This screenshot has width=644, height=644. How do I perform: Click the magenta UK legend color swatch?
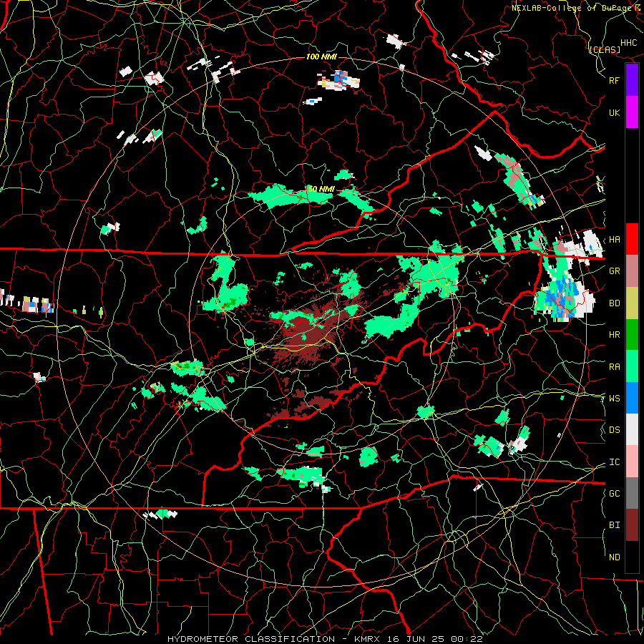[x=632, y=112]
